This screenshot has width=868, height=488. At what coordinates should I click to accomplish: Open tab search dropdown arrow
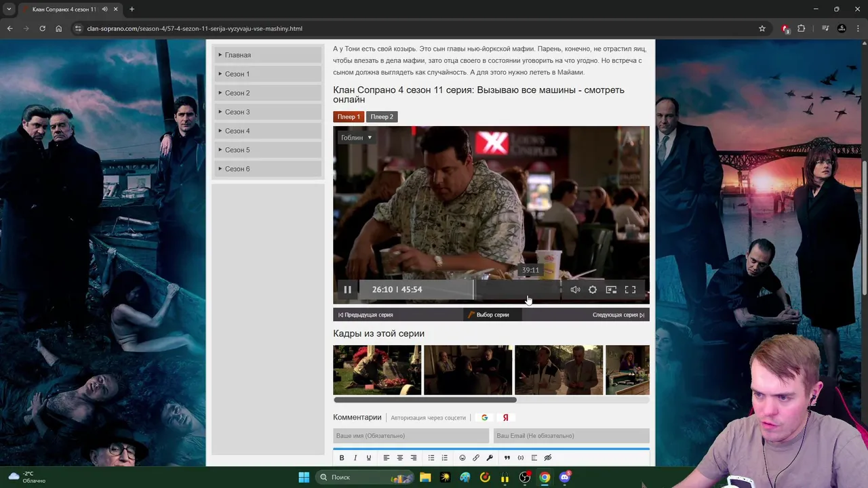(9, 9)
